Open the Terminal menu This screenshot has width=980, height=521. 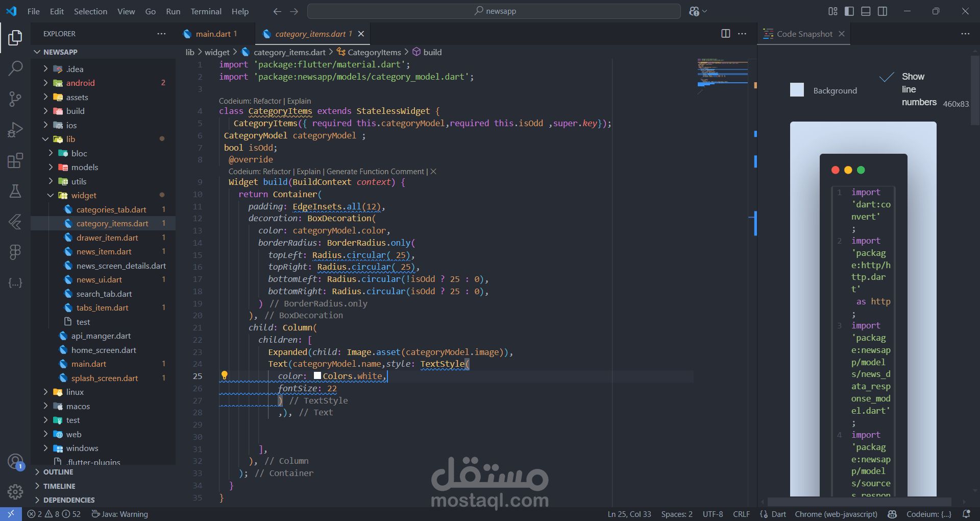tap(206, 11)
